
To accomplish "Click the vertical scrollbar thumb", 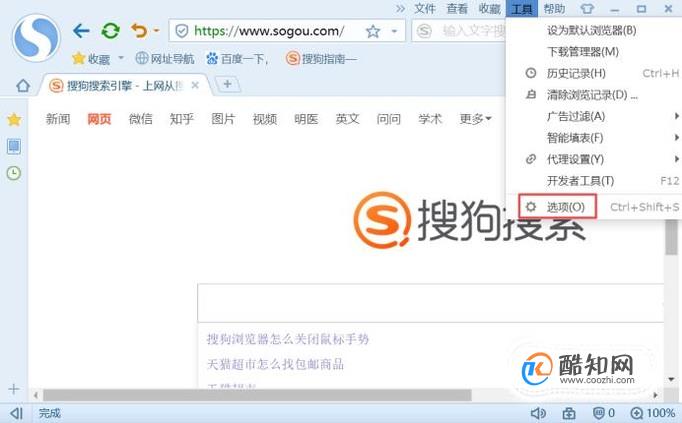I will click(x=672, y=236).
